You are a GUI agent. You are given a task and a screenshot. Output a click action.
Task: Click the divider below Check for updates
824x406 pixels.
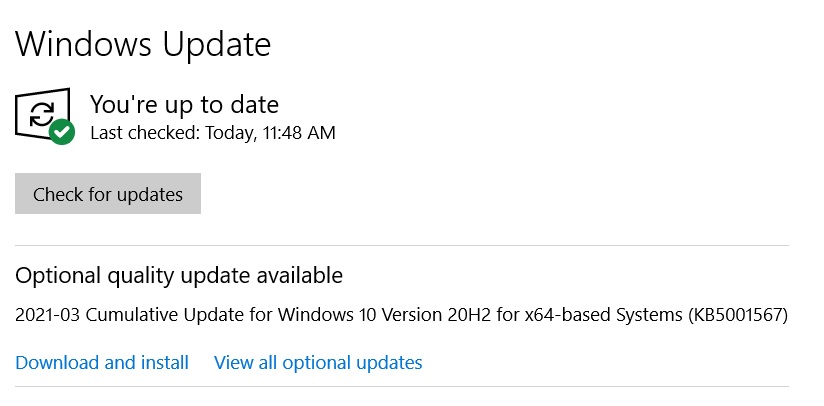pos(401,245)
